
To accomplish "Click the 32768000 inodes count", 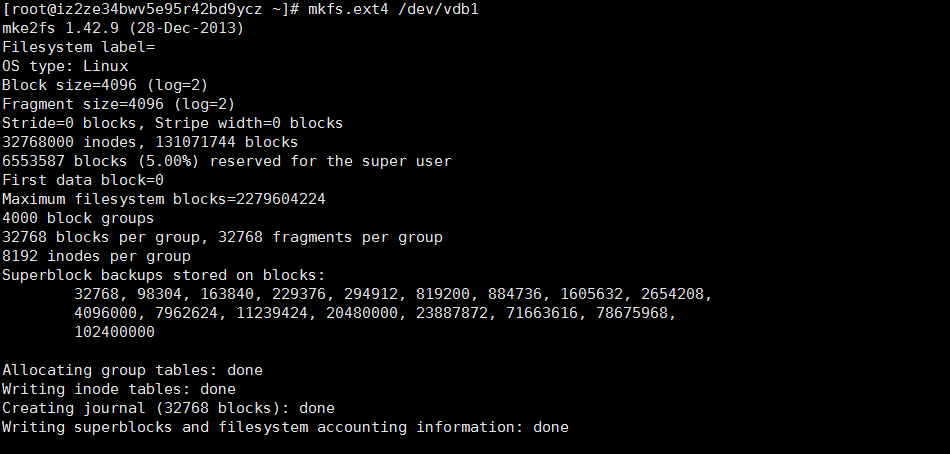I will (70, 142).
